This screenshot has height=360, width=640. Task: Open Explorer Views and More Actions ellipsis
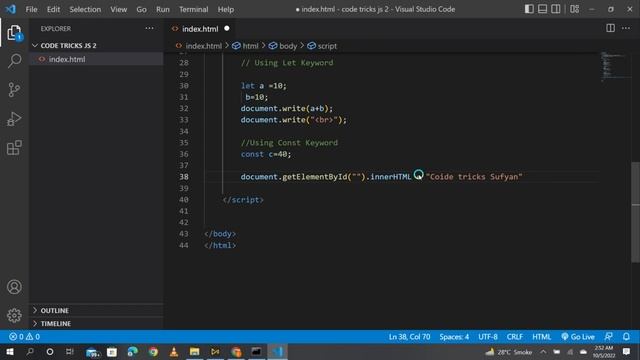pos(149,28)
